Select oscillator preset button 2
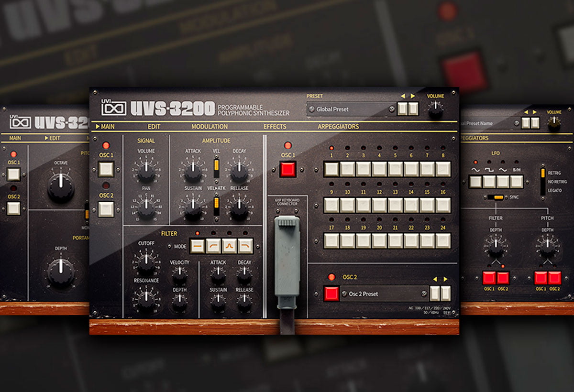Viewport: 574px width, 392px height. (x=347, y=169)
